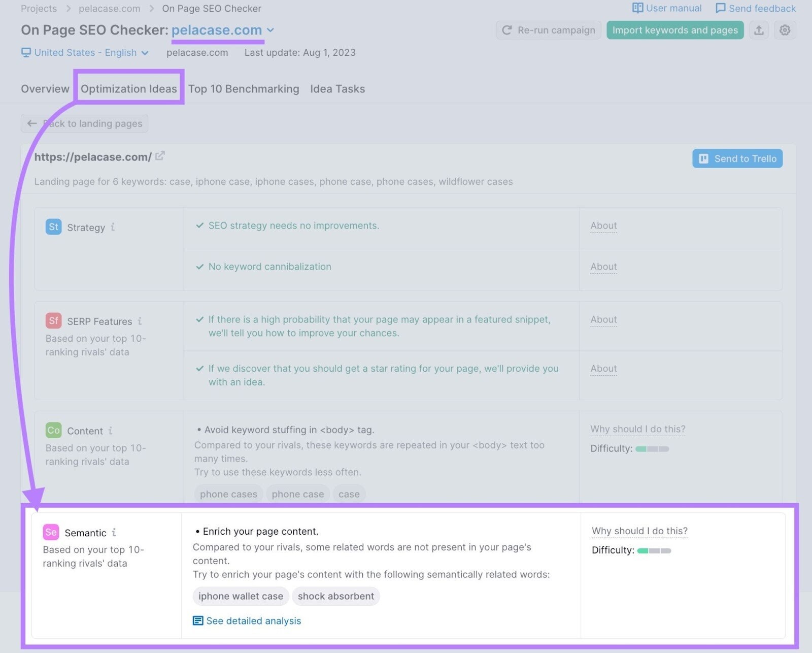Image resolution: width=812 pixels, height=653 pixels.
Task: Click 'Avoid keyword stuffing in <body> tag.' text
Action: coord(289,430)
